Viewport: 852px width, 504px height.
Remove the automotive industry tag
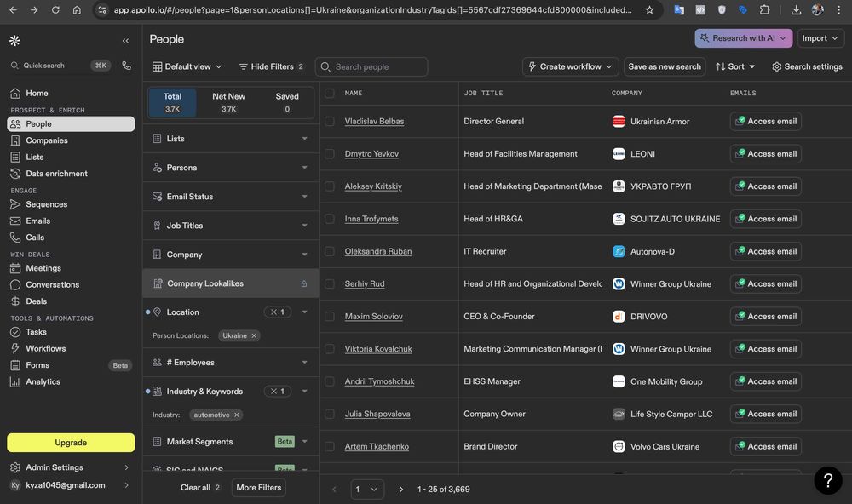click(x=236, y=415)
